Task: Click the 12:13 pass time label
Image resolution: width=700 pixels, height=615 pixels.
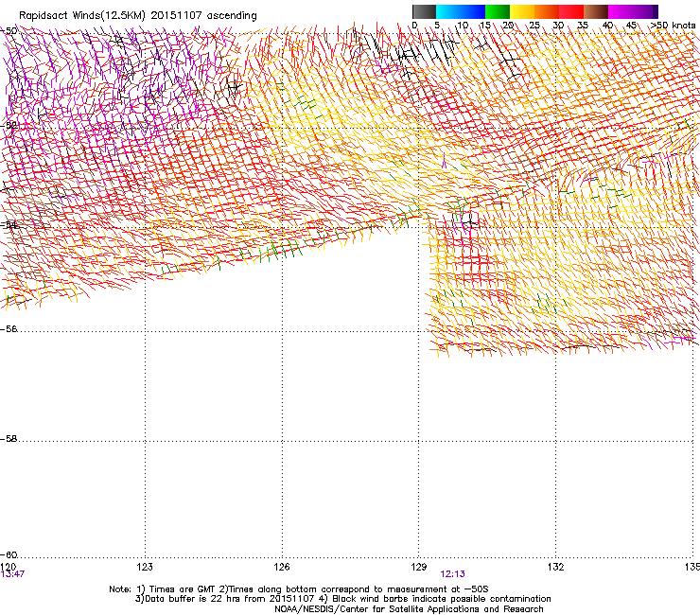Action: point(453,574)
